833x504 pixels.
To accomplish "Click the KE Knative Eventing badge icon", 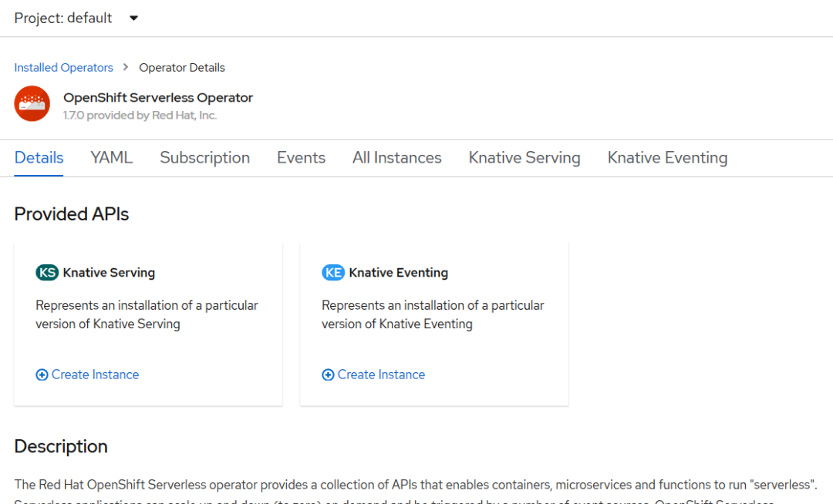I will [x=333, y=273].
